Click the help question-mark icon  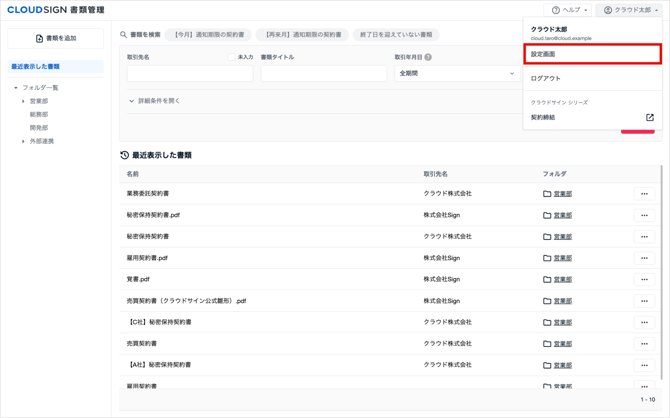pos(555,10)
